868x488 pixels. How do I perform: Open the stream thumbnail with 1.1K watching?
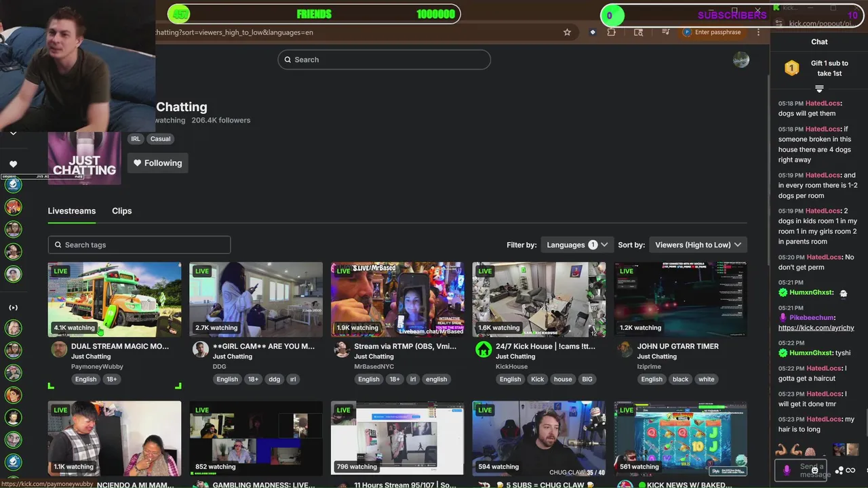point(115,439)
